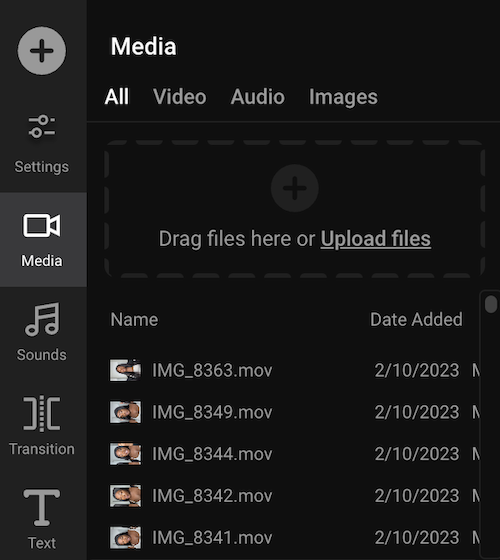The height and width of the screenshot is (560, 500).
Task: Open the Sounds music note icon
Action: click(42, 320)
